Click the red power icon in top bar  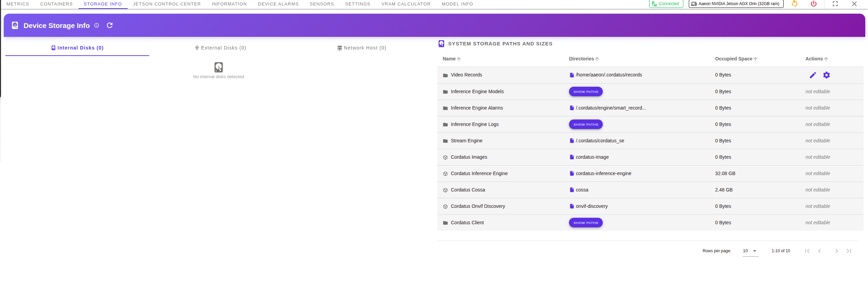[x=814, y=4]
